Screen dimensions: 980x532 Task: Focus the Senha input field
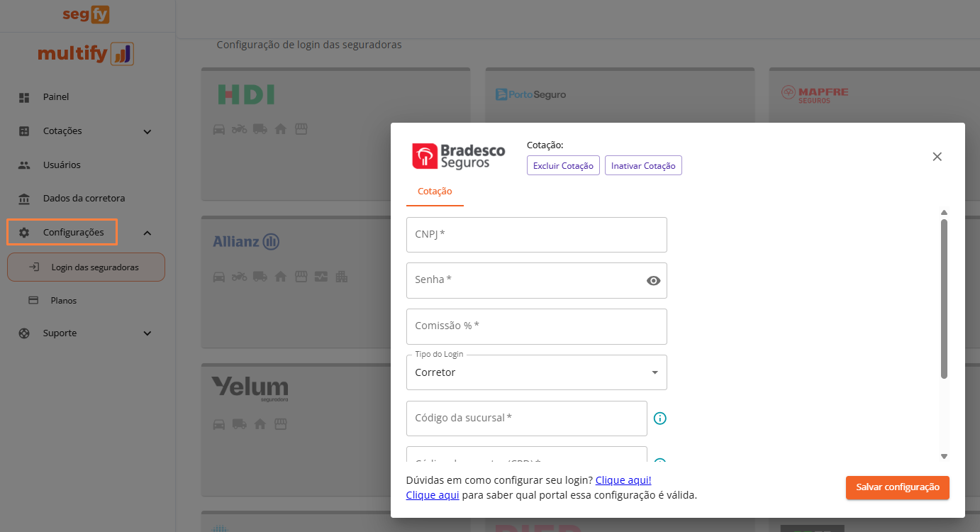coord(537,281)
